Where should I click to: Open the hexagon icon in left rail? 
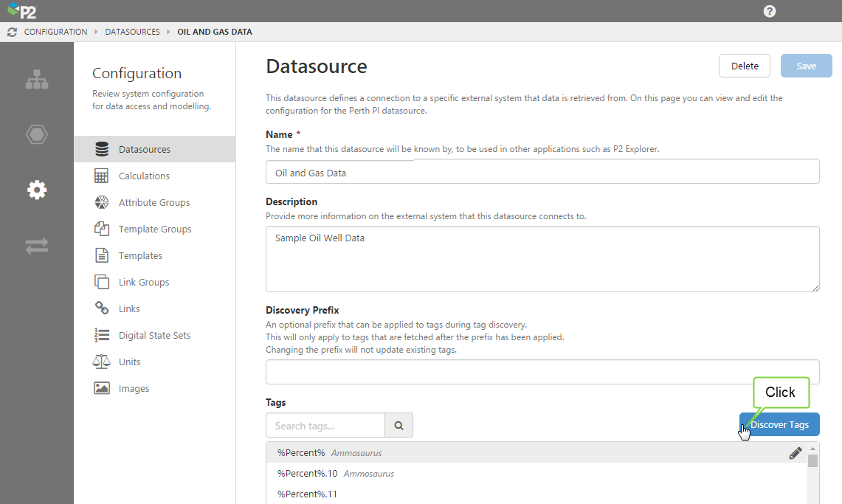pos(37,134)
